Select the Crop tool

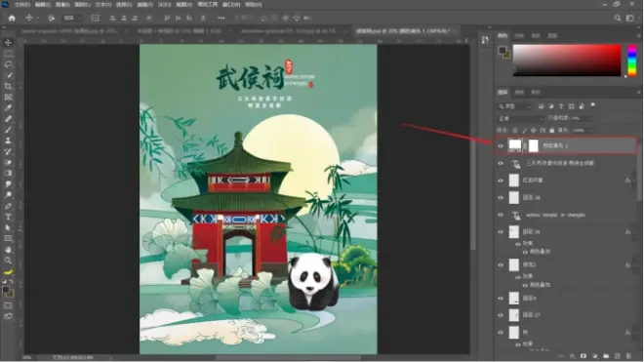(8, 86)
